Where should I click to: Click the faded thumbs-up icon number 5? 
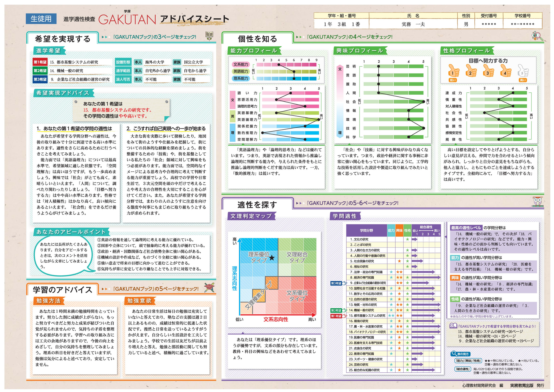[523, 71]
